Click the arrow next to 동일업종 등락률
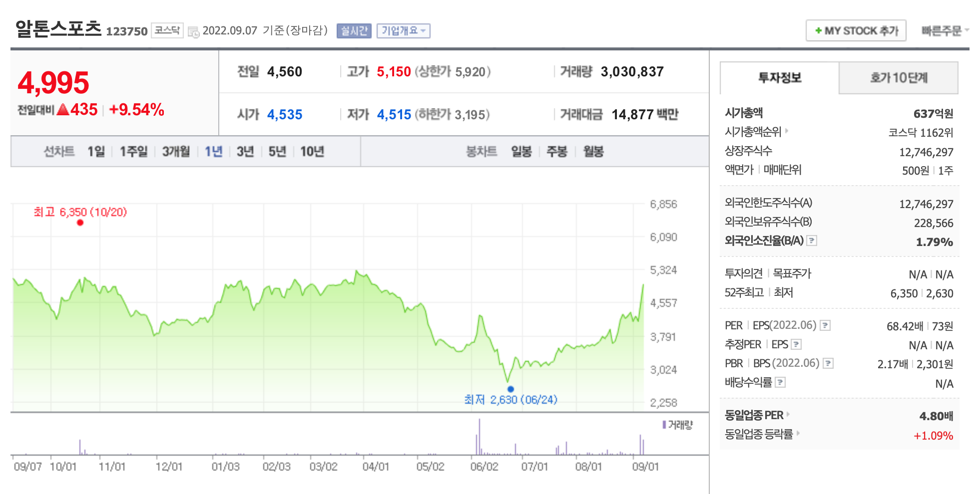Image resolution: width=980 pixels, height=494 pixels. (x=798, y=433)
